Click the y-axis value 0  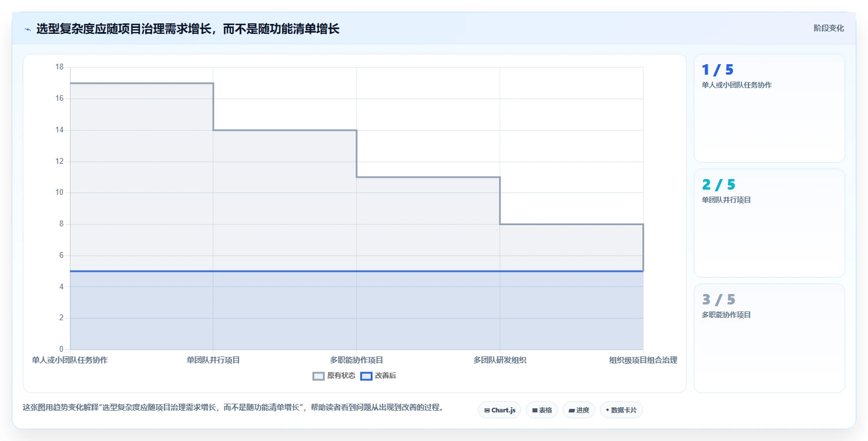tap(61, 349)
